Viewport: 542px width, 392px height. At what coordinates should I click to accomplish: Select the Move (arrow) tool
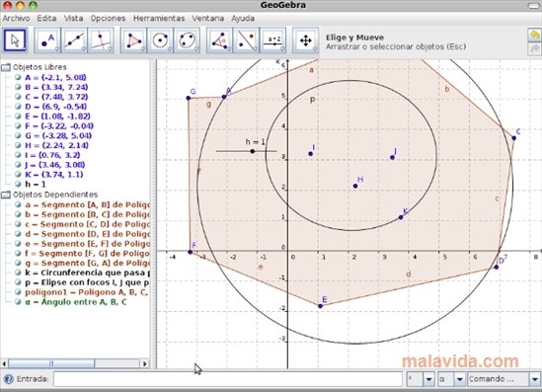click(15, 40)
